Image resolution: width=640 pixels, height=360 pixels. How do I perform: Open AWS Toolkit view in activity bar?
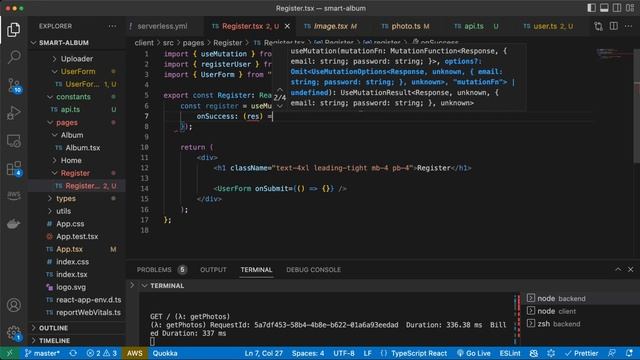(13, 196)
